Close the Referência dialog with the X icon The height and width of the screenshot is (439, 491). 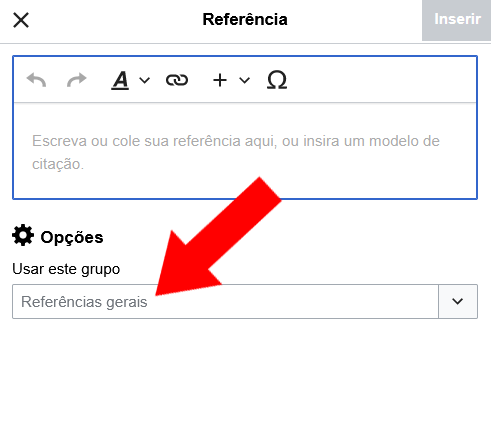tap(21, 20)
